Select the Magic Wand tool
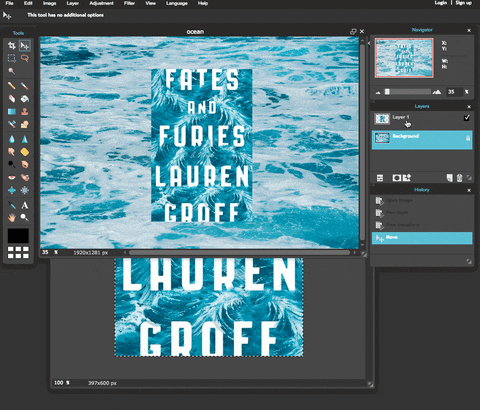Screen dimensions: 480x410 (12, 71)
